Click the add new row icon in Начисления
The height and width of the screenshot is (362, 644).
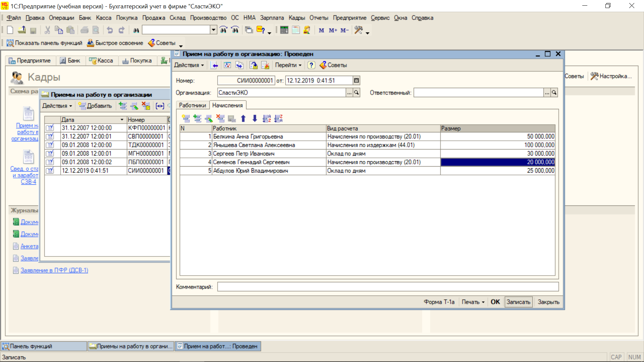click(186, 118)
